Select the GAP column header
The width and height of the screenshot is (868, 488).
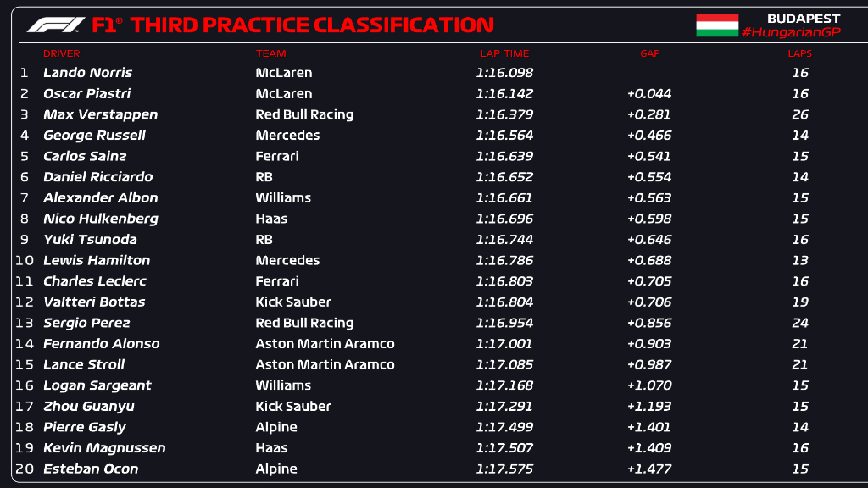650,53
